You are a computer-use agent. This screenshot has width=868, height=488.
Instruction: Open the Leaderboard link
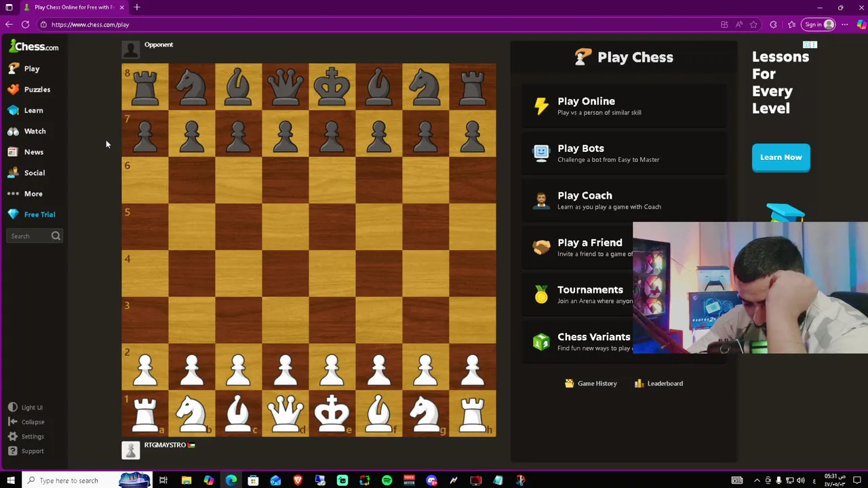pos(658,384)
